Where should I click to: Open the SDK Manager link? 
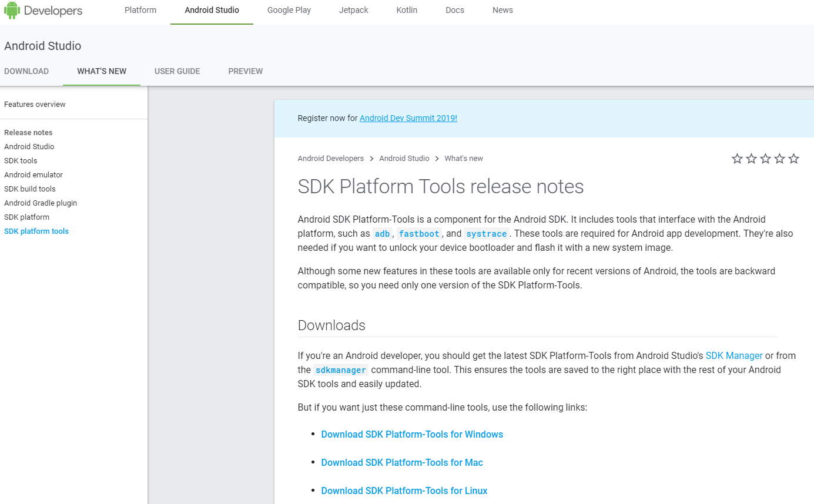(734, 355)
